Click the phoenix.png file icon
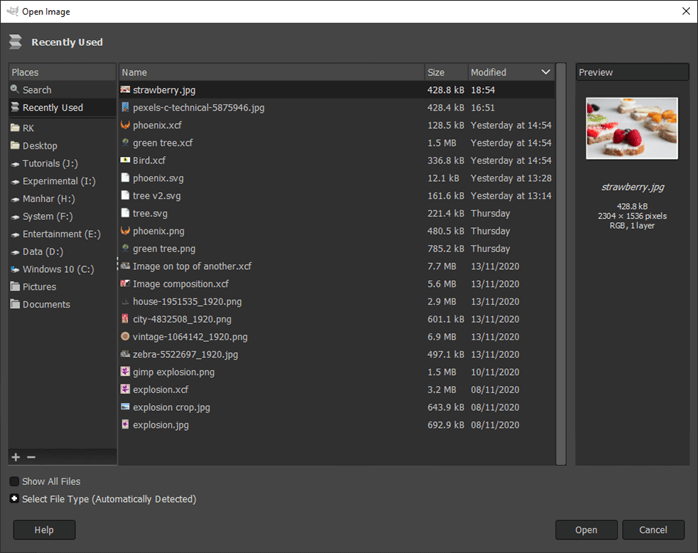 click(x=125, y=231)
